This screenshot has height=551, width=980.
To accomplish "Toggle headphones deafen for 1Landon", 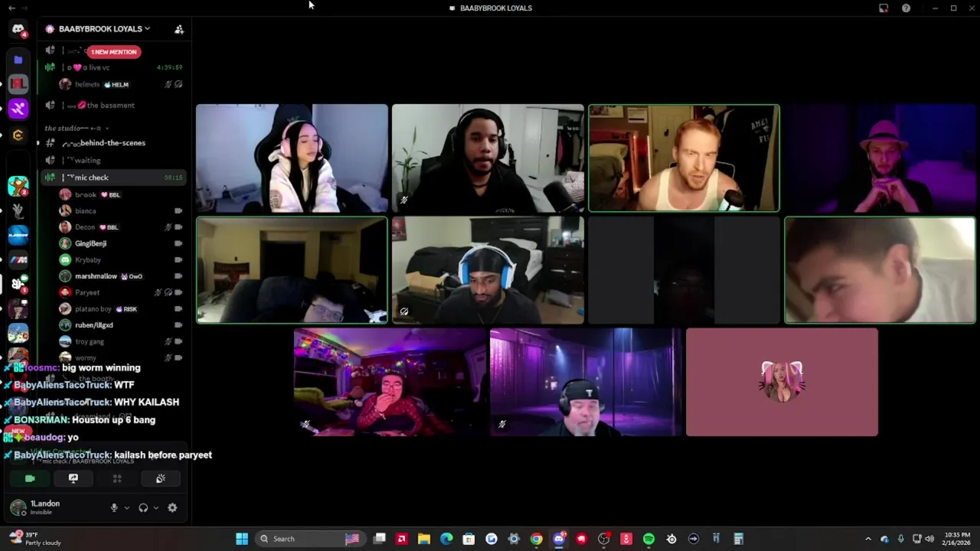I will pyautogui.click(x=143, y=507).
